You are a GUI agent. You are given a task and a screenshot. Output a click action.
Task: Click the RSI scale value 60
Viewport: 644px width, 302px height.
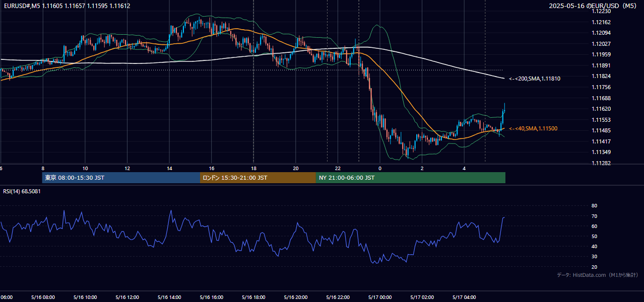(x=595, y=226)
